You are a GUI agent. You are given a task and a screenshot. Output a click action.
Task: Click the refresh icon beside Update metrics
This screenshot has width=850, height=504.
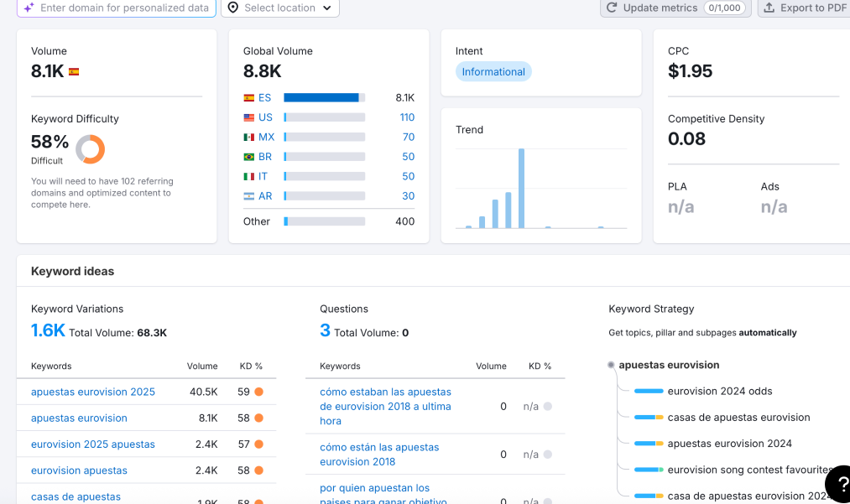(612, 8)
